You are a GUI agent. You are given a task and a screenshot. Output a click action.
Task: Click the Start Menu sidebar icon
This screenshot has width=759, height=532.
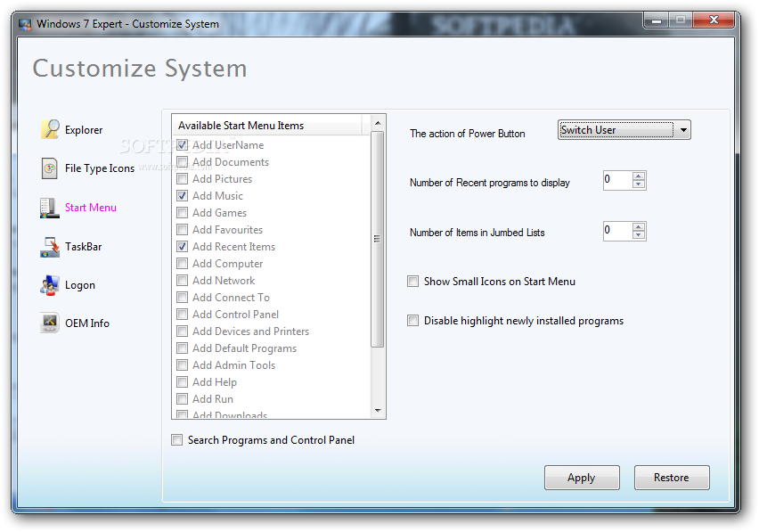click(x=49, y=208)
